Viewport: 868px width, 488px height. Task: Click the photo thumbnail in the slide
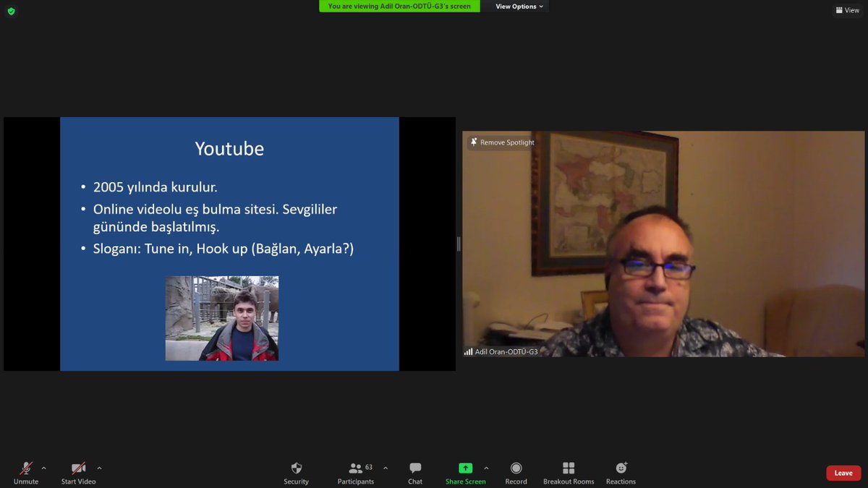[x=222, y=318]
